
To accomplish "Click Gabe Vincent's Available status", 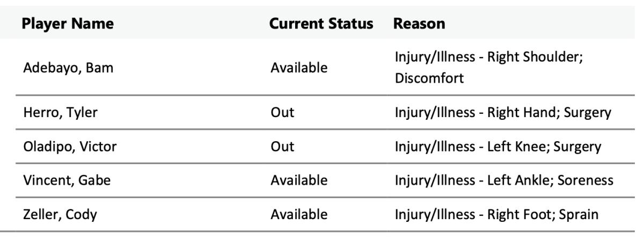I will (299, 181).
